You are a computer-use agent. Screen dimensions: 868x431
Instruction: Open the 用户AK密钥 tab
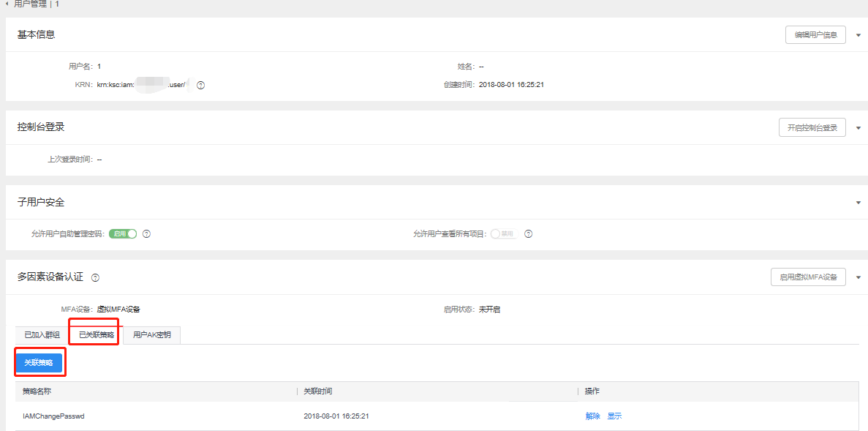tap(152, 335)
